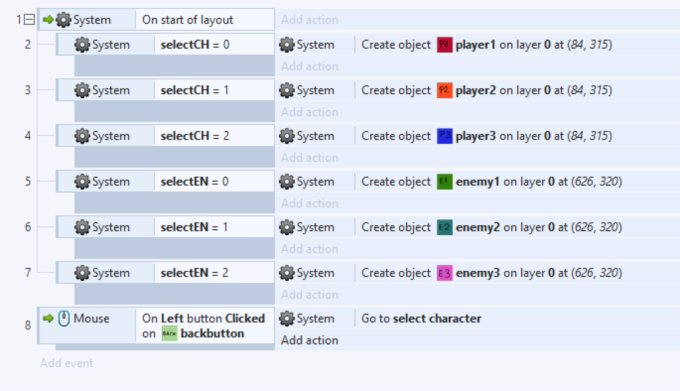Select event number 5 in the margin
680x391 pixels.
pyautogui.click(x=28, y=181)
